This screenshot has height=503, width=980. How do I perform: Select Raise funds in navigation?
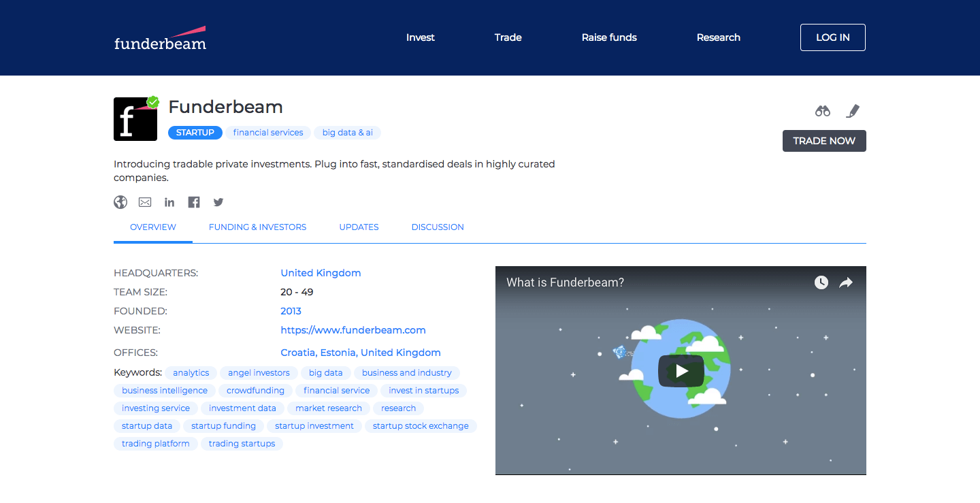pos(609,37)
